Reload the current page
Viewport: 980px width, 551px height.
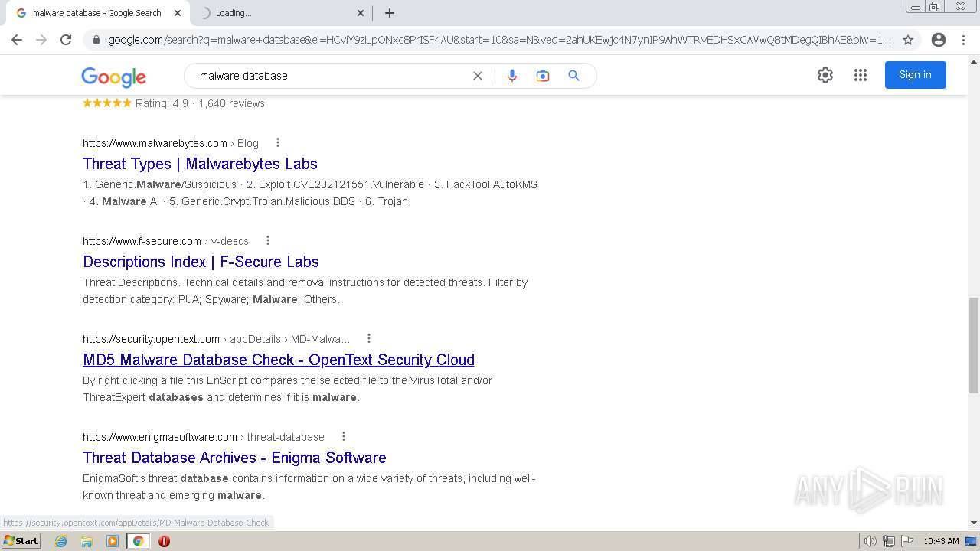point(66,40)
